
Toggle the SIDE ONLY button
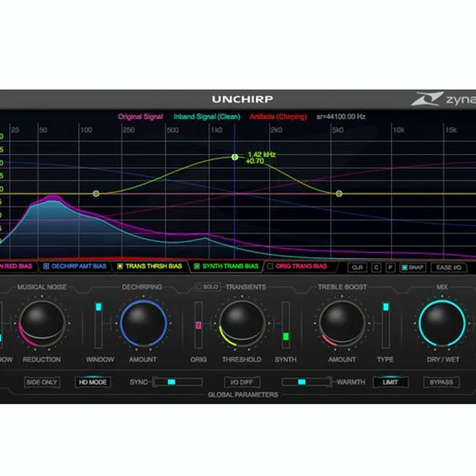pyautogui.click(x=42, y=382)
